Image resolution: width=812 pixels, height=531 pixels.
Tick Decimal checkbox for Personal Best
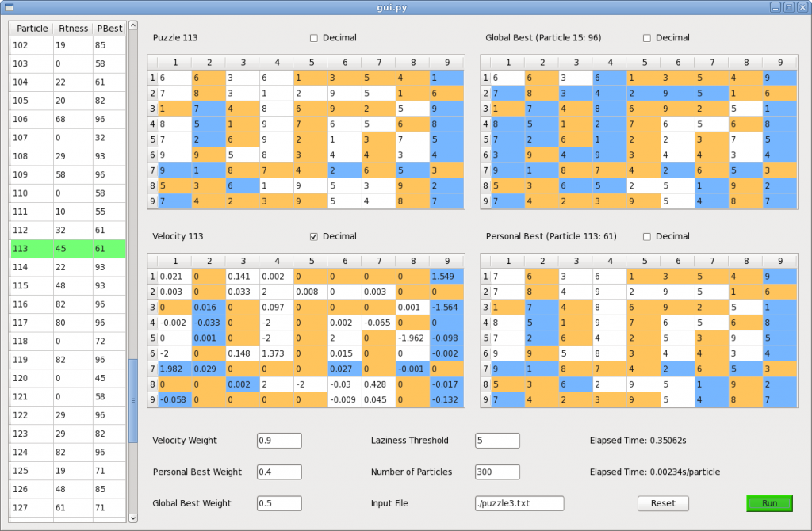point(647,236)
